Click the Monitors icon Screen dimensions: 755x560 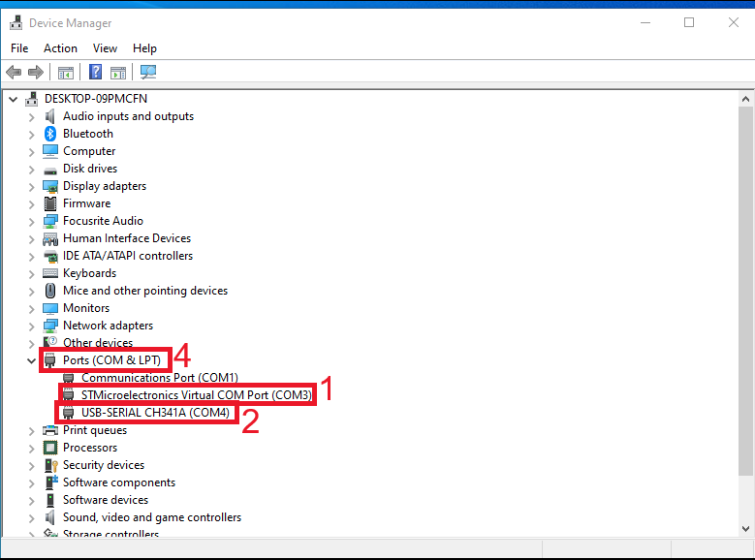50,308
